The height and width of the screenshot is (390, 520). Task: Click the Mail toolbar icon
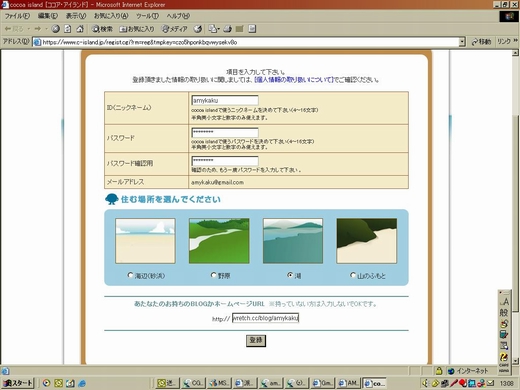point(212,29)
